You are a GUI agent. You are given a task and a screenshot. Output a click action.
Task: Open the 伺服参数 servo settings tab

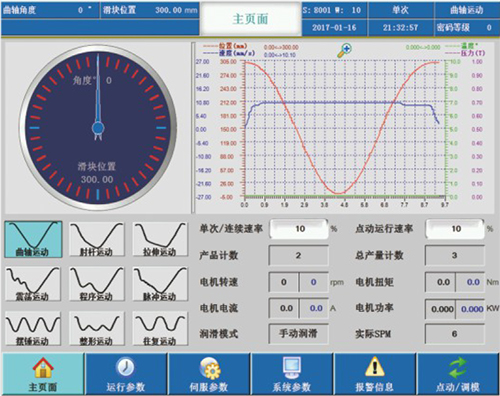click(x=209, y=374)
